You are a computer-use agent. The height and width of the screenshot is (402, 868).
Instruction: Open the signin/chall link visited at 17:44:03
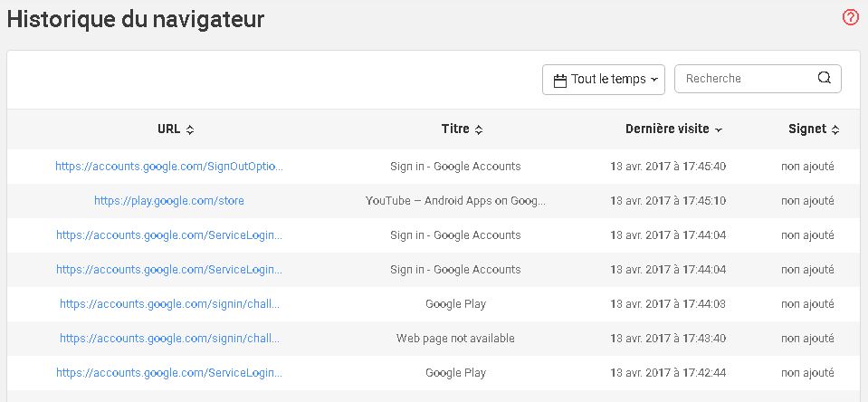169,304
